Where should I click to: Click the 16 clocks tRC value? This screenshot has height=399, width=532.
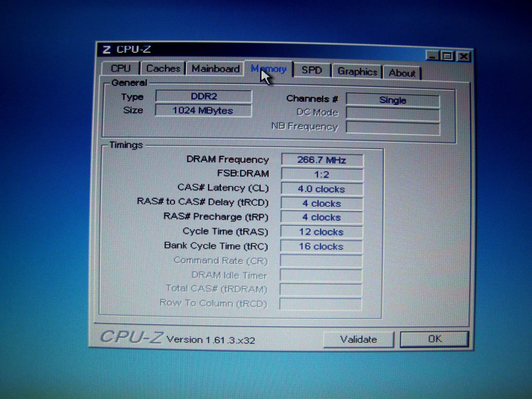321,246
